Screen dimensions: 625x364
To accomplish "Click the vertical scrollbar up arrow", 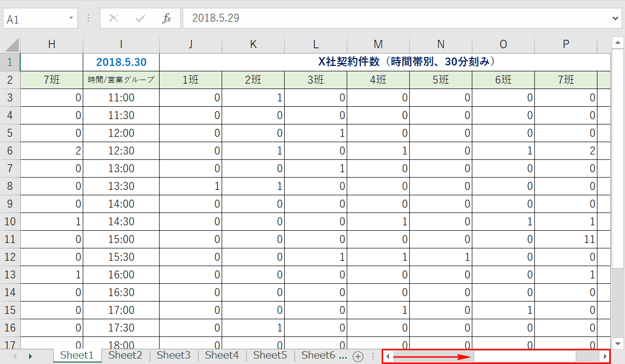I will coord(618,42).
